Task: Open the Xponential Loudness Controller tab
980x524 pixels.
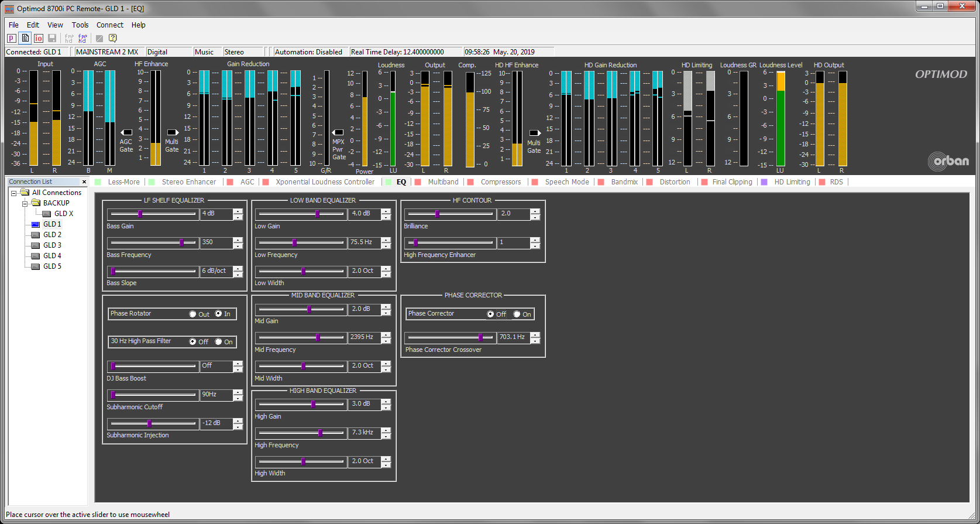Action: [x=325, y=182]
